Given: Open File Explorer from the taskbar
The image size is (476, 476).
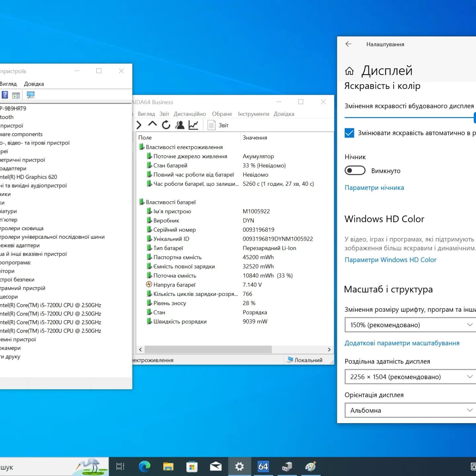Looking at the screenshot, I should (x=168, y=466).
